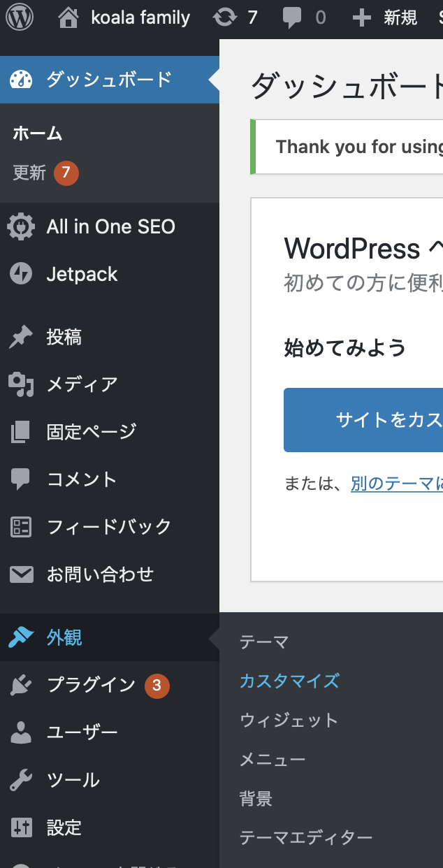443x868 pixels.
Task: Open the 新規 menu in admin bar
Action: [400, 17]
